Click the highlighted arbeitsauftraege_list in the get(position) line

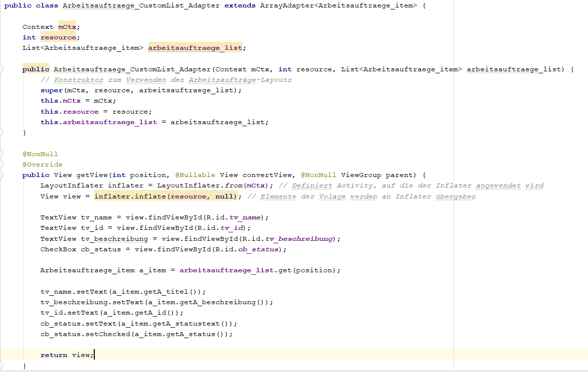(x=227, y=270)
